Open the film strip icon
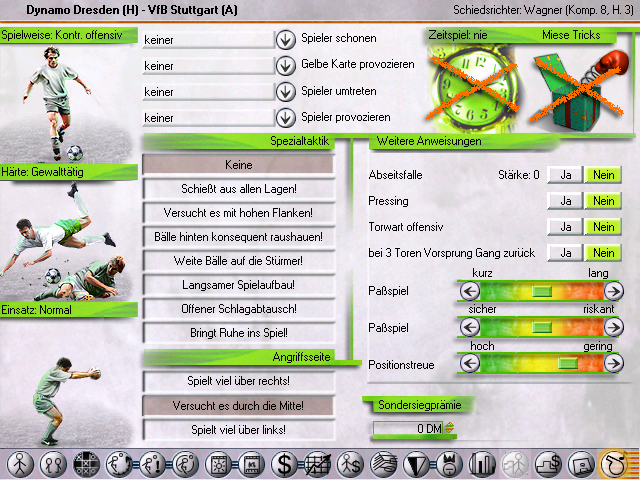The image size is (640, 480). pos(251,464)
